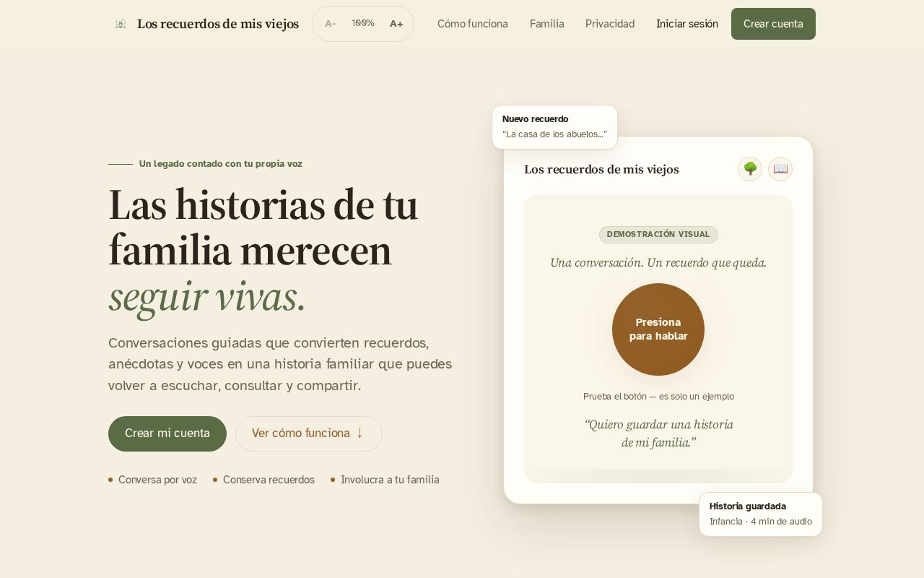Viewport: 924px width, 578px height.
Task: Open the book icon in demo card
Action: (x=780, y=169)
